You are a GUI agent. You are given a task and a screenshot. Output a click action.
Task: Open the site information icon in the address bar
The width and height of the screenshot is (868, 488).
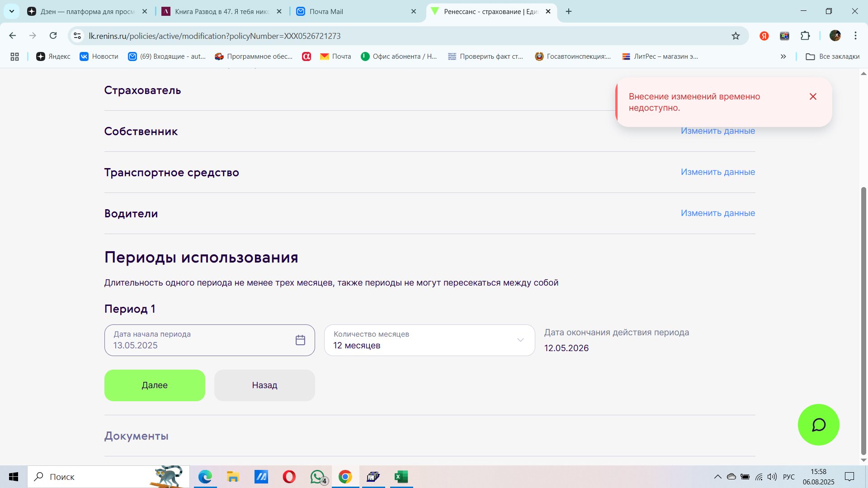click(77, 36)
